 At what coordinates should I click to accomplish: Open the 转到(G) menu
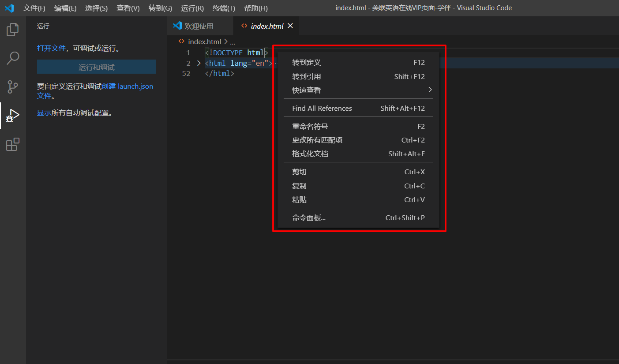pos(160,8)
